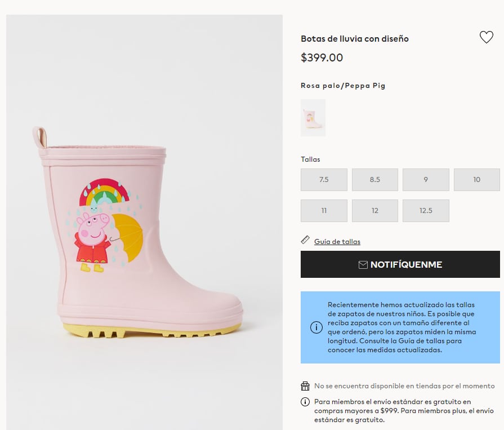Select size 12.5
Viewport: 504px width, 430px height.
coord(426,210)
